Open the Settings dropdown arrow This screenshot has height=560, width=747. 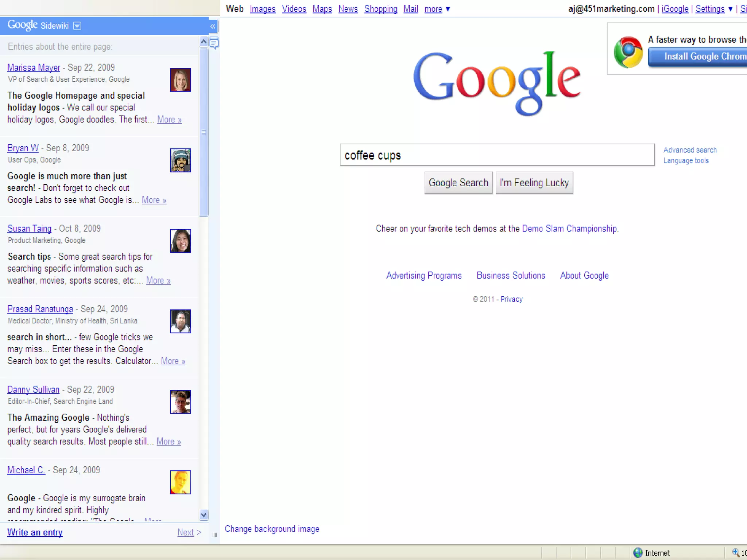point(730,9)
